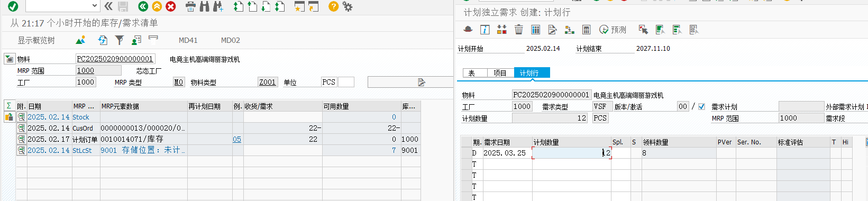Click material type value Z001
Image resolution: width=868 pixels, height=201 pixels.
(x=267, y=82)
